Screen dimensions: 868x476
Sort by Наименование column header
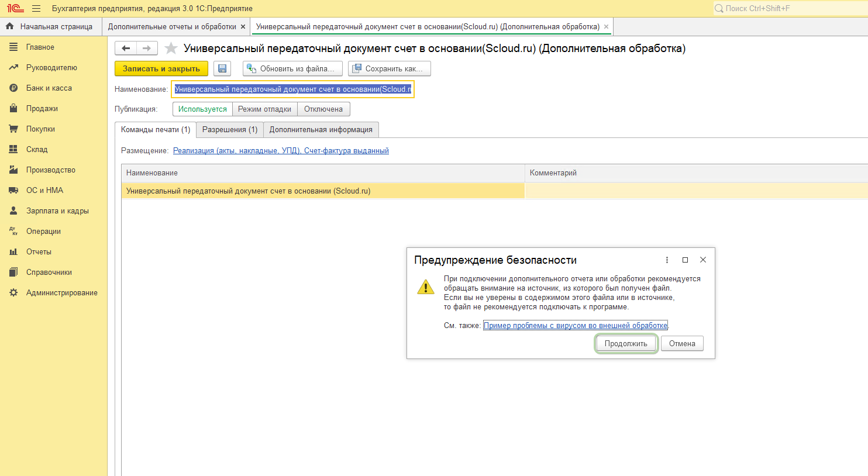tap(323, 173)
